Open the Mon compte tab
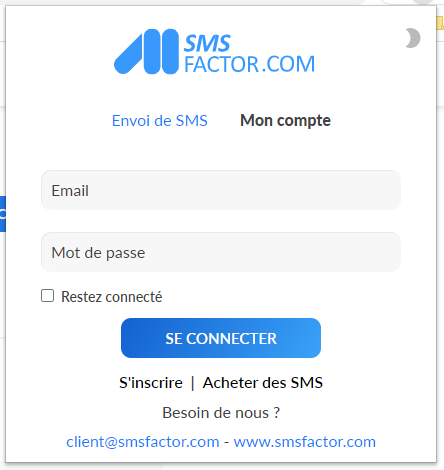The width and height of the screenshot is (444, 470). (x=285, y=121)
